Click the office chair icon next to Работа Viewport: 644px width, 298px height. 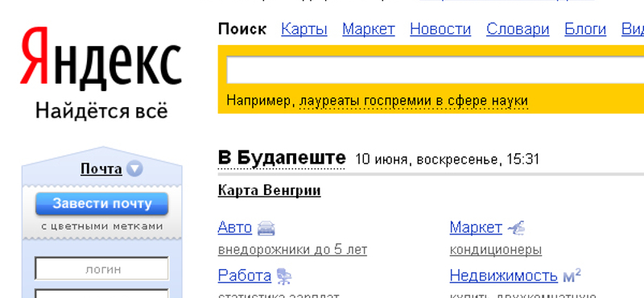click(284, 275)
